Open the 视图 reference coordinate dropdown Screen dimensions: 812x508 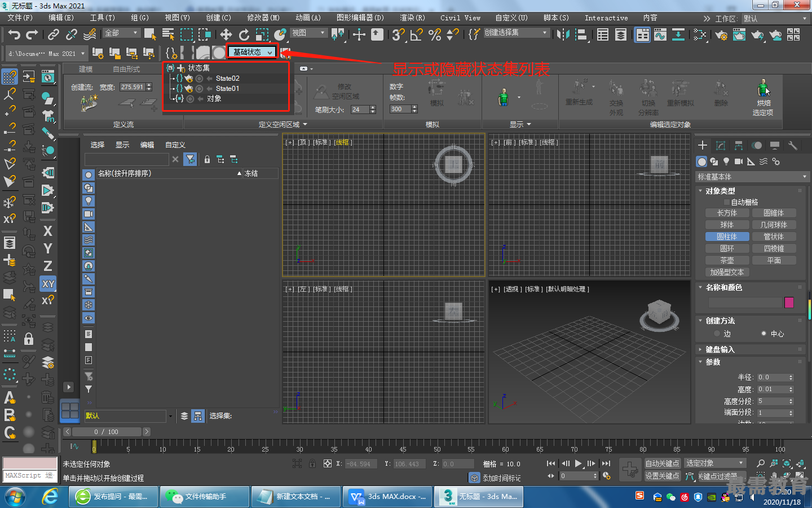(308, 33)
